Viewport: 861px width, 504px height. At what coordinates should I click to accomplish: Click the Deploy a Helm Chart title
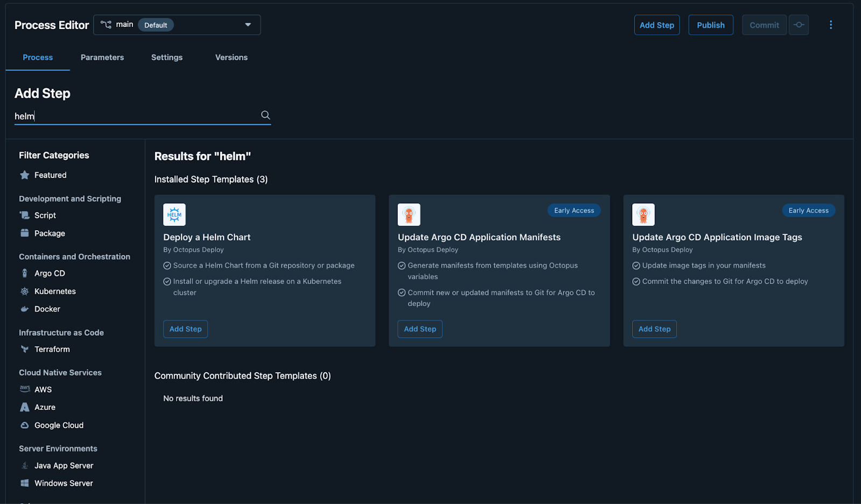click(x=207, y=237)
